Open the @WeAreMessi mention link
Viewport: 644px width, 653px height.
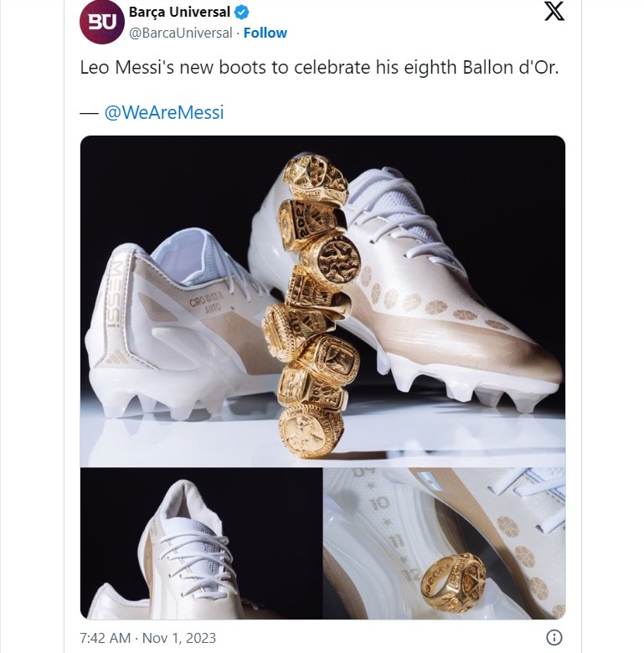point(164,112)
